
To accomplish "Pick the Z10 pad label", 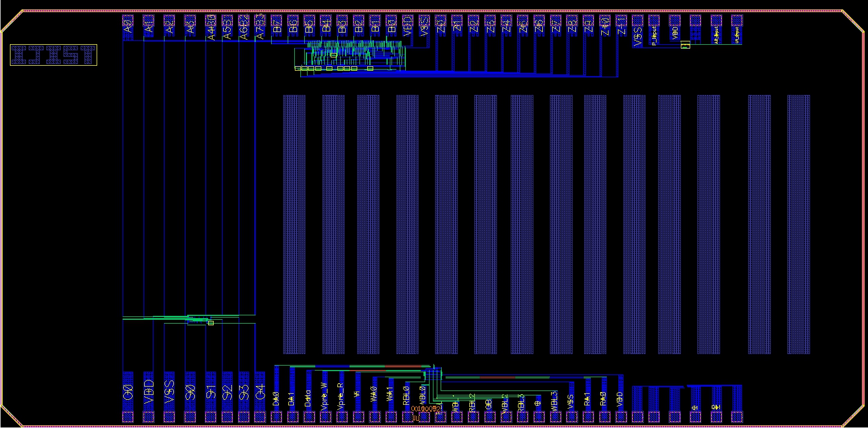I will [605, 26].
